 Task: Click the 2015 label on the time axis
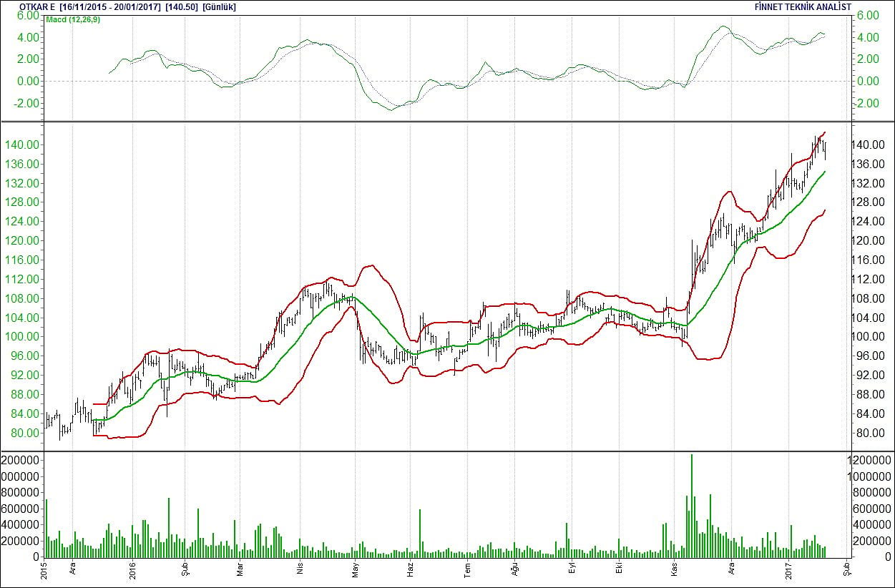pos(44,570)
